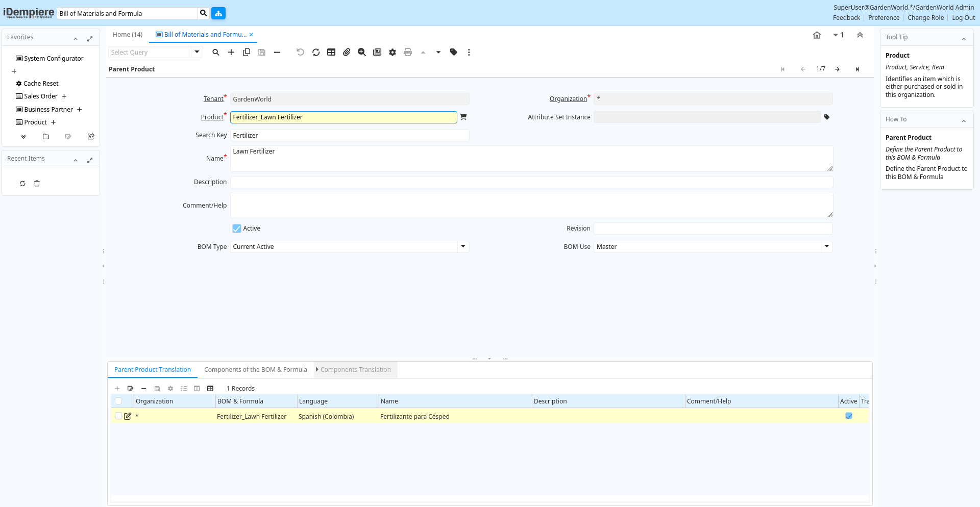Screen dimensions: 980x507
Task: Click the Attachment paperclip icon
Action: pos(347,52)
